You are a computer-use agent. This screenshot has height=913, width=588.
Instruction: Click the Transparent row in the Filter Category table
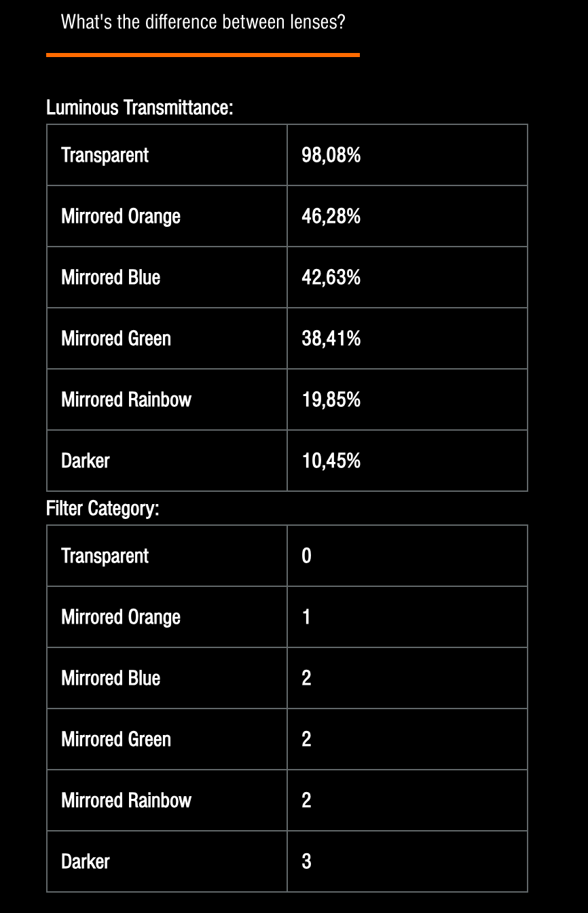(x=287, y=556)
